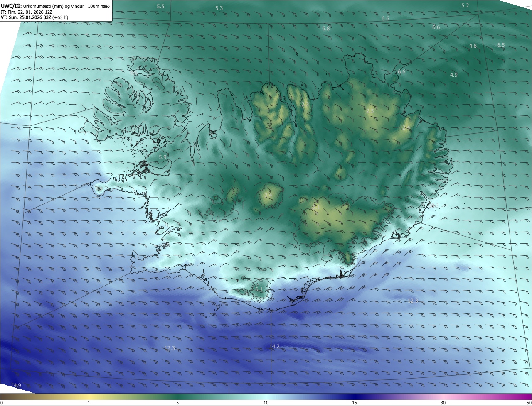Select the 5.9 value label
This screenshot has width=532, height=406.
point(163,157)
